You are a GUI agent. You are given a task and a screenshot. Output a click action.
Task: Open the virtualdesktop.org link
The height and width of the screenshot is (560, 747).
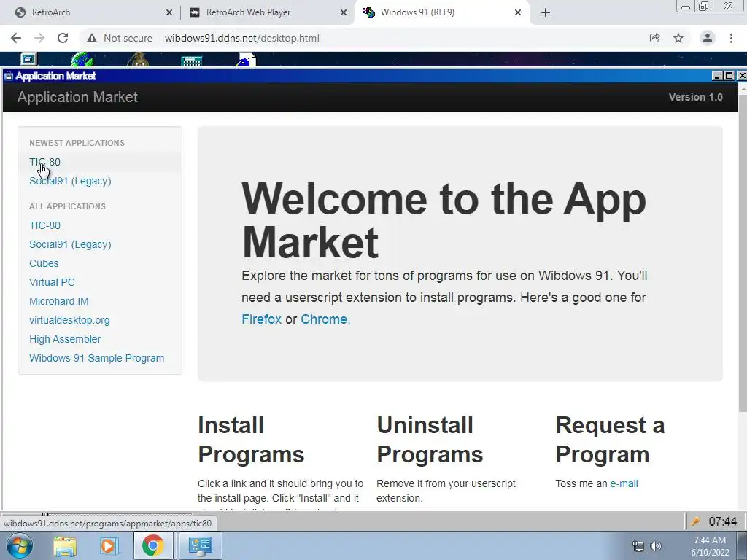click(69, 321)
